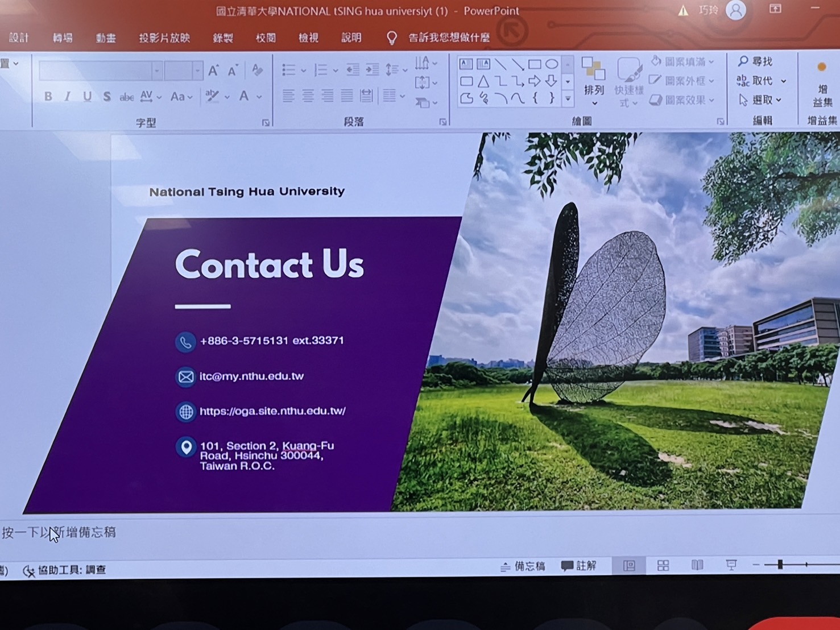
Task: Click the notes pane placeholder text
Action: [59, 532]
